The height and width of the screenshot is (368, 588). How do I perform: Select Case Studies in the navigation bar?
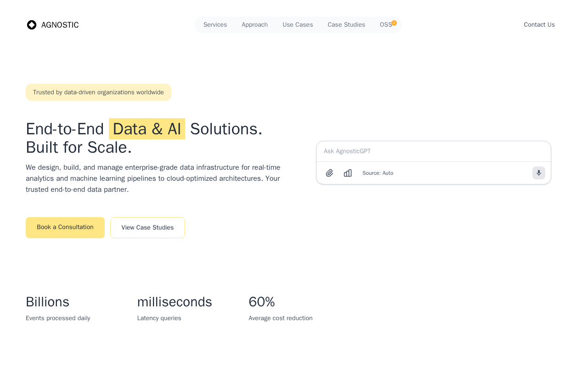(x=346, y=25)
